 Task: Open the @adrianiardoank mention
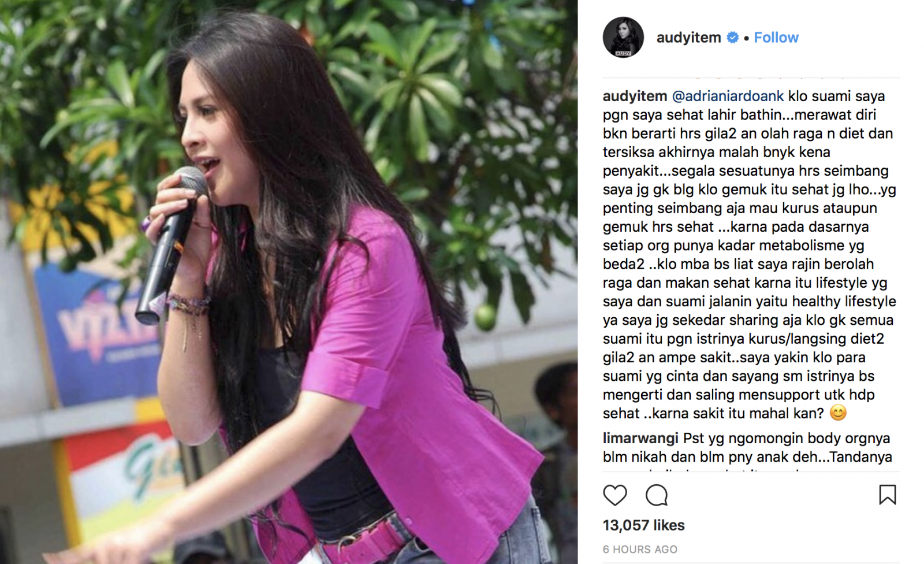pos(728,96)
